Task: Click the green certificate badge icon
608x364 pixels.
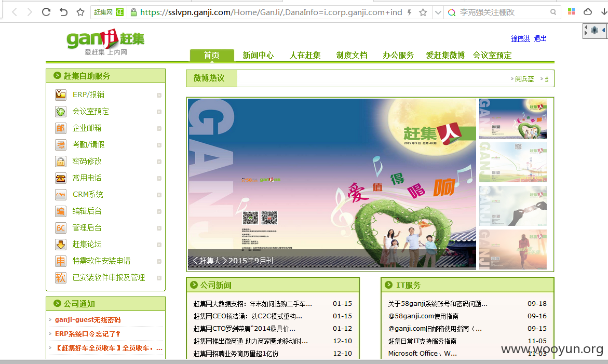Action: click(120, 12)
